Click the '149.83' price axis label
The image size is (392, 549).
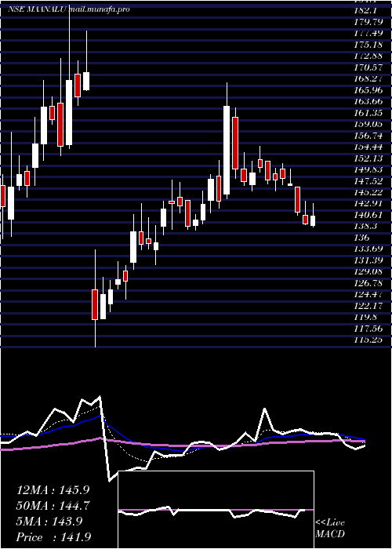tap(368, 169)
